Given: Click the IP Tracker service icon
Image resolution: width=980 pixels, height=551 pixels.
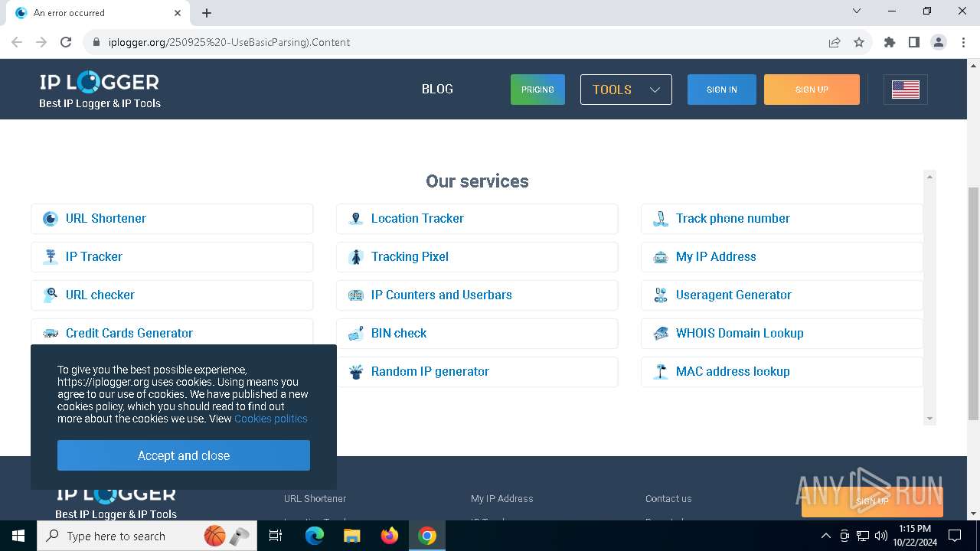Looking at the screenshot, I should click(51, 257).
